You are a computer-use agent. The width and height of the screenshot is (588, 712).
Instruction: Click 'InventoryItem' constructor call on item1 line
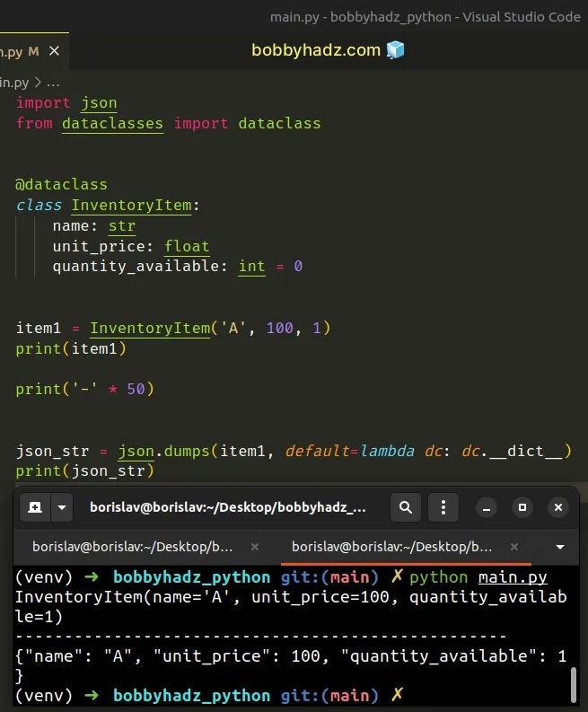click(150, 328)
